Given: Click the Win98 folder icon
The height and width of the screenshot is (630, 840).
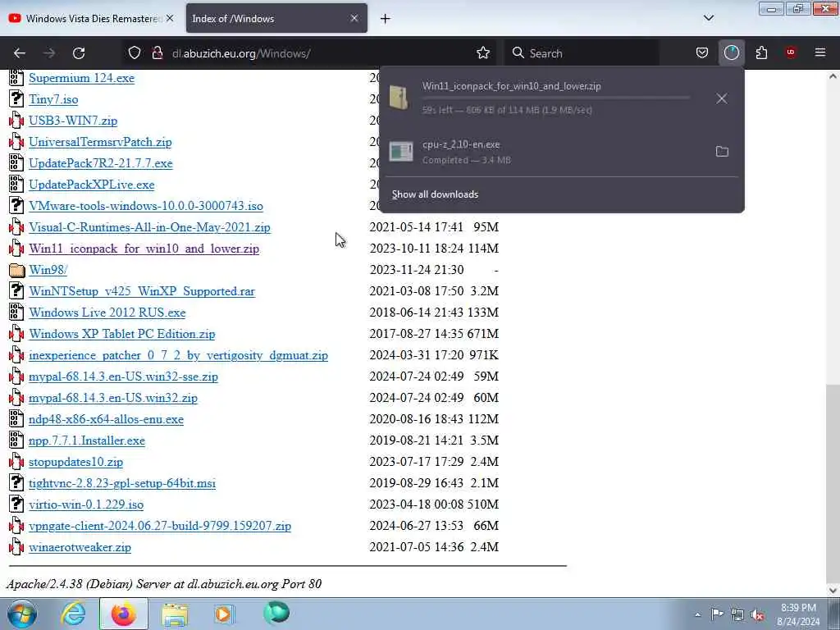Looking at the screenshot, I should tap(16, 270).
